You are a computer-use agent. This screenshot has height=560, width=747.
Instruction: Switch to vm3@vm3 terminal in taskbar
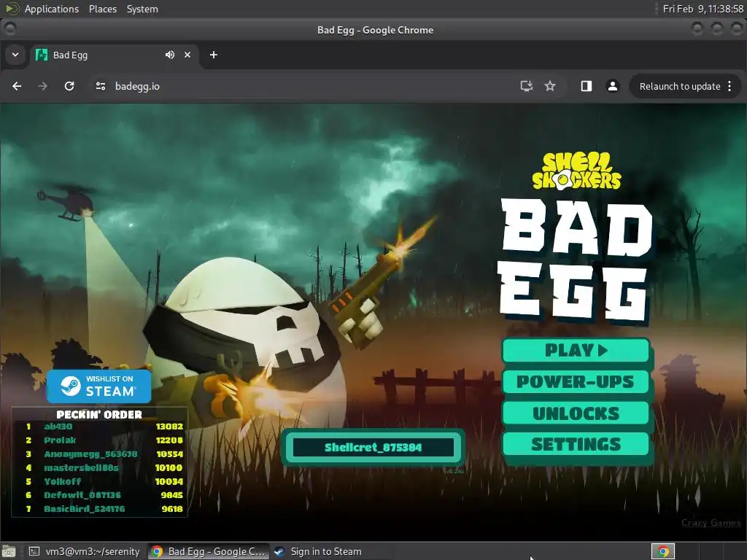(x=85, y=551)
